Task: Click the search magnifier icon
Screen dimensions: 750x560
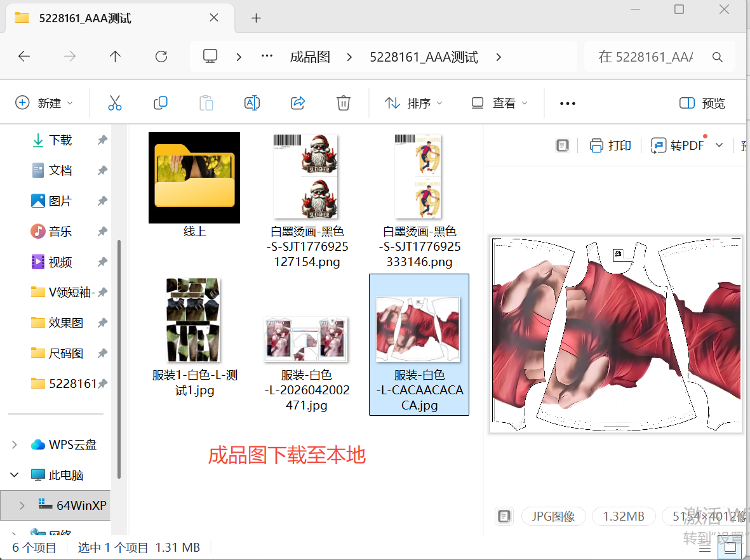Action: (x=717, y=57)
